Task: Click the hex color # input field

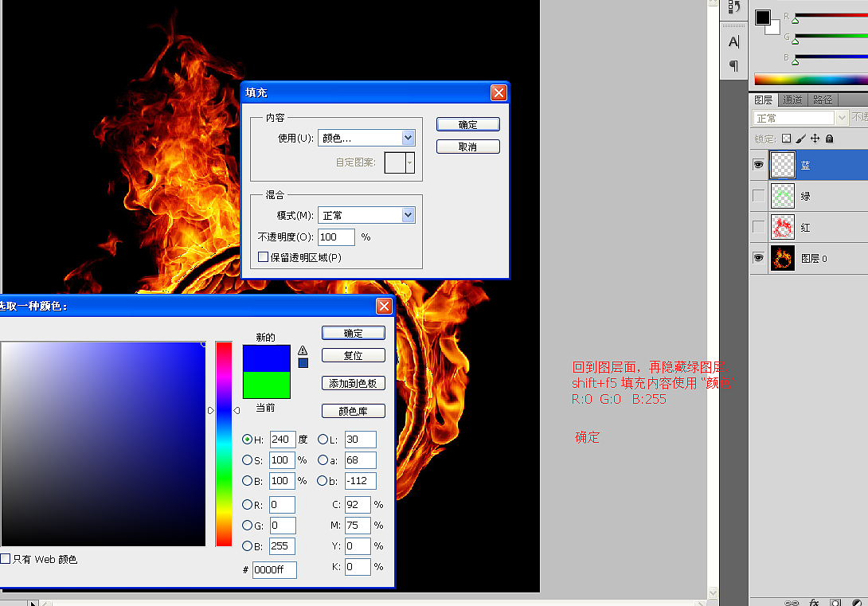Action: (x=275, y=569)
